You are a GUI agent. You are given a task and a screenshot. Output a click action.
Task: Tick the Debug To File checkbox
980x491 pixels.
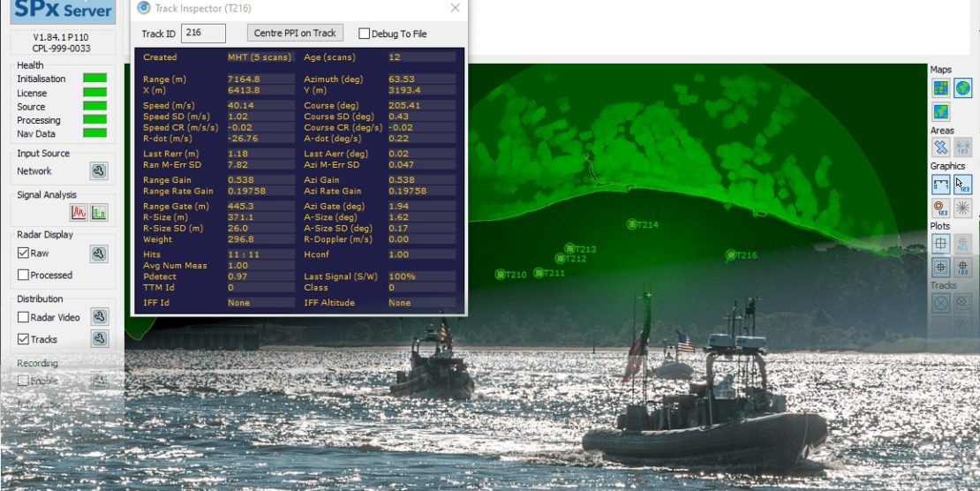pyautogui.click(x=364, y=34)
